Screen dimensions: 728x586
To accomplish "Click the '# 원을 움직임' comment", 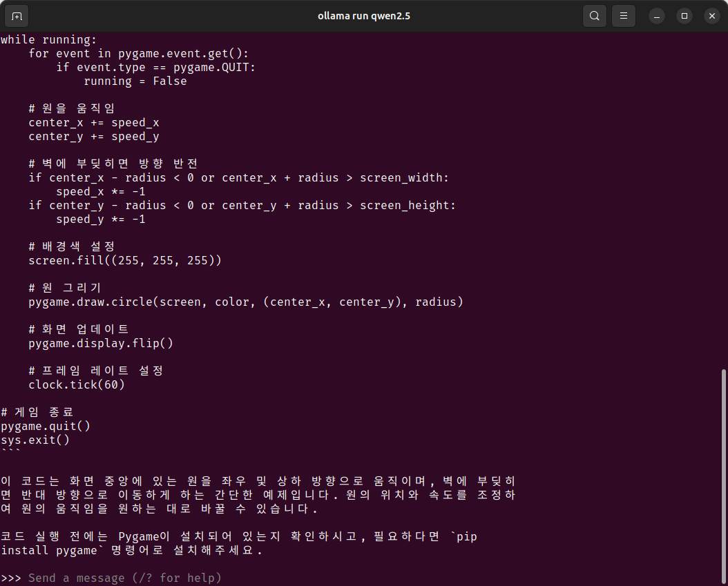I will click(x=72, y=108).
